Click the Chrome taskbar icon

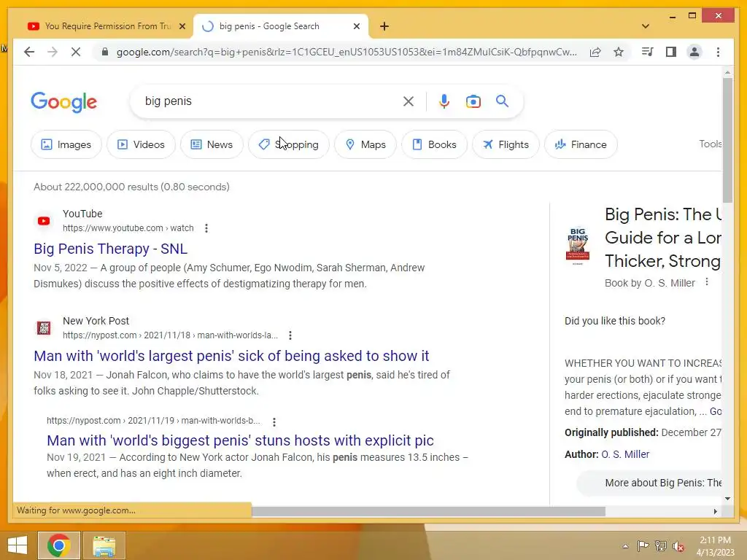58,545
